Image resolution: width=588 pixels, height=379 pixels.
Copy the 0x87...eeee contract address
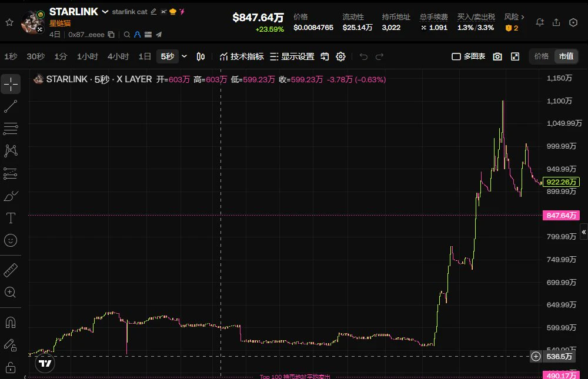click(111, 35)
